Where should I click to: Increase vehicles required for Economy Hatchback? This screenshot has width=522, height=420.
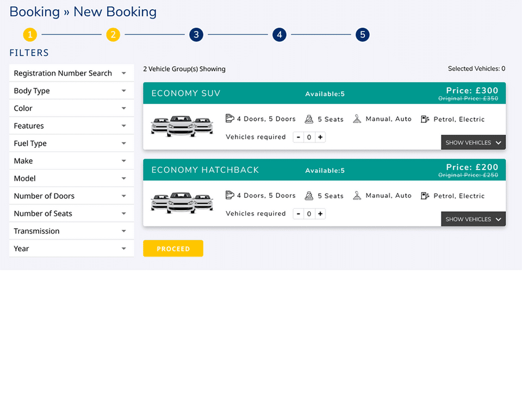[320, 214]
